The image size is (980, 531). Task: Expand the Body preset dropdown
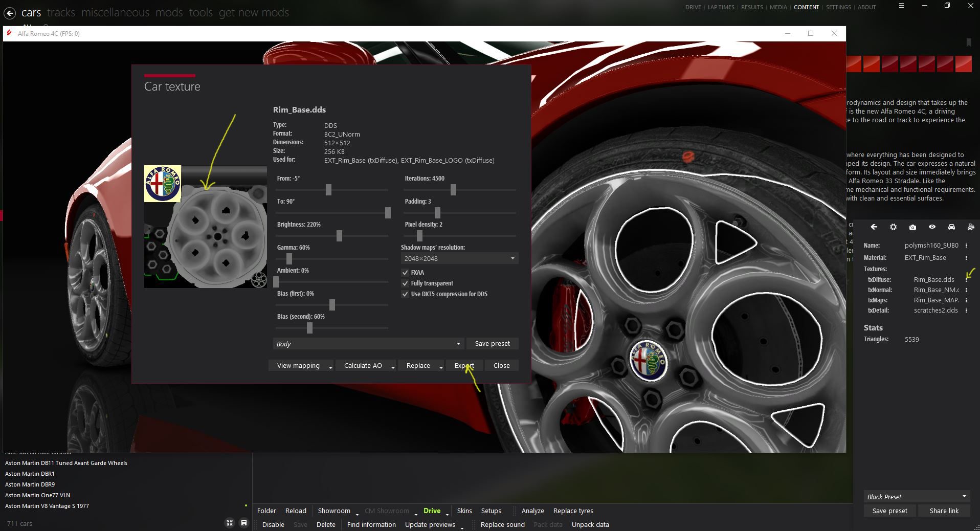pyautogui.click(x=368, y=344)
